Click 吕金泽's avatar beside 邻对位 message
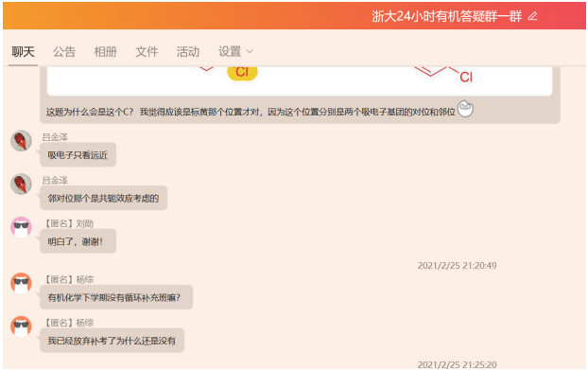 pos(21,185)
